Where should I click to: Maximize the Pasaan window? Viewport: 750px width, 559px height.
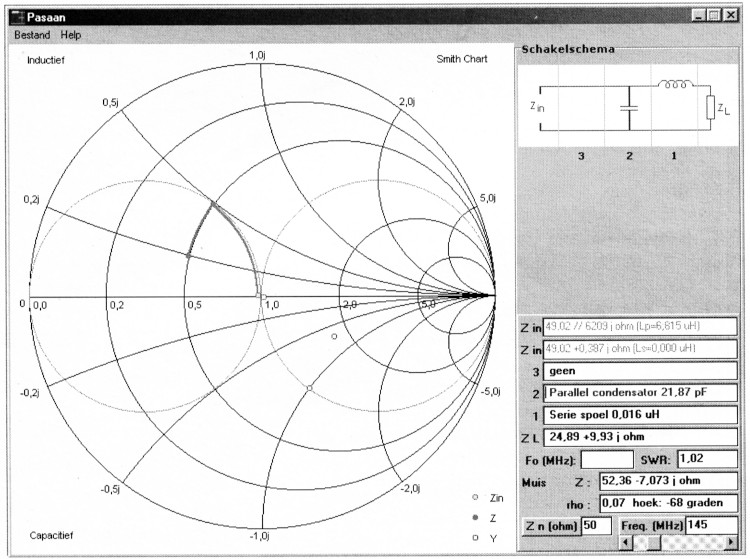(x=714, y=15)
